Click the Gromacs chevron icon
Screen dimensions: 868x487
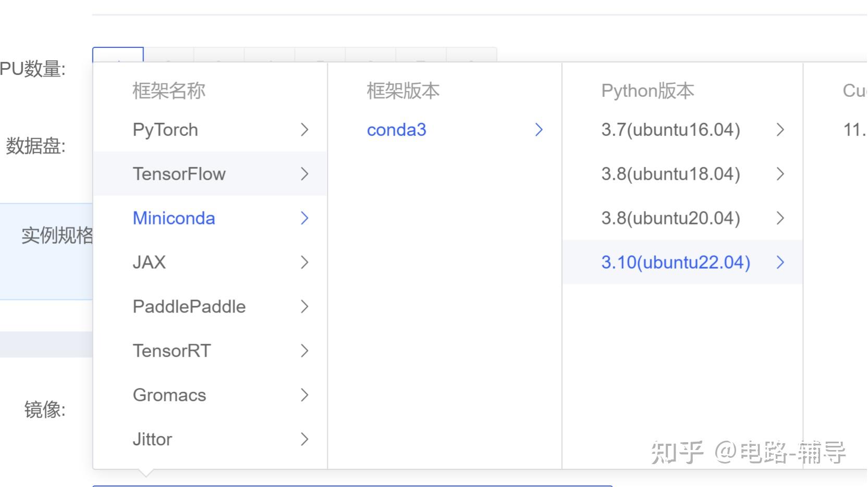click(x=305, y=395)
